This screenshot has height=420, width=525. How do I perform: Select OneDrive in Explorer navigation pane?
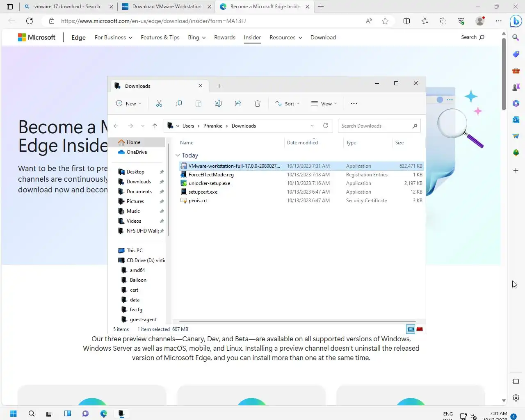pos(137,152)
